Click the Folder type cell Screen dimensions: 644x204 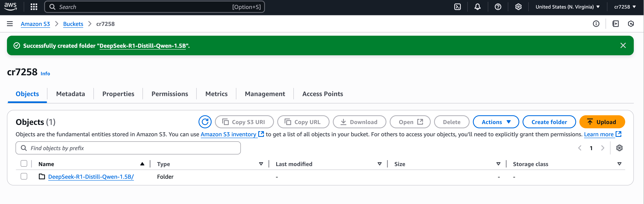[x=165, y=177]
